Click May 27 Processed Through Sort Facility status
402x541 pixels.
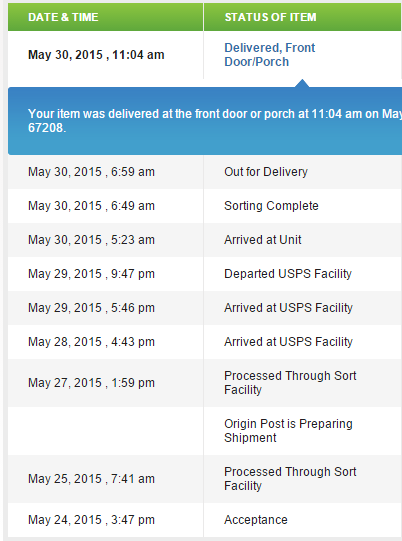pyautogui.click(x=290, y=383)
